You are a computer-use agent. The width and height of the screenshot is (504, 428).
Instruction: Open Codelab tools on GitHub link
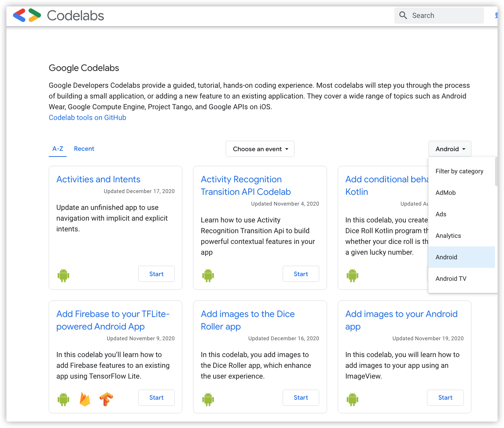click(87, 117)
